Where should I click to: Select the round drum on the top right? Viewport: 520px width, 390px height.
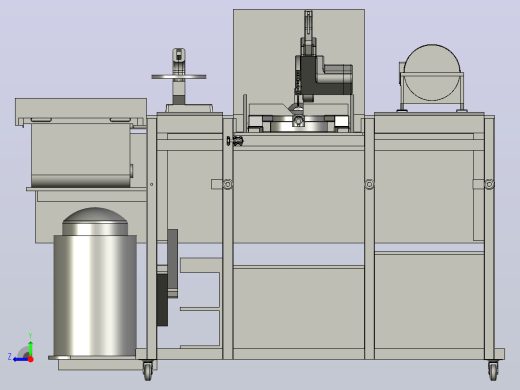[x=432, y=72]
